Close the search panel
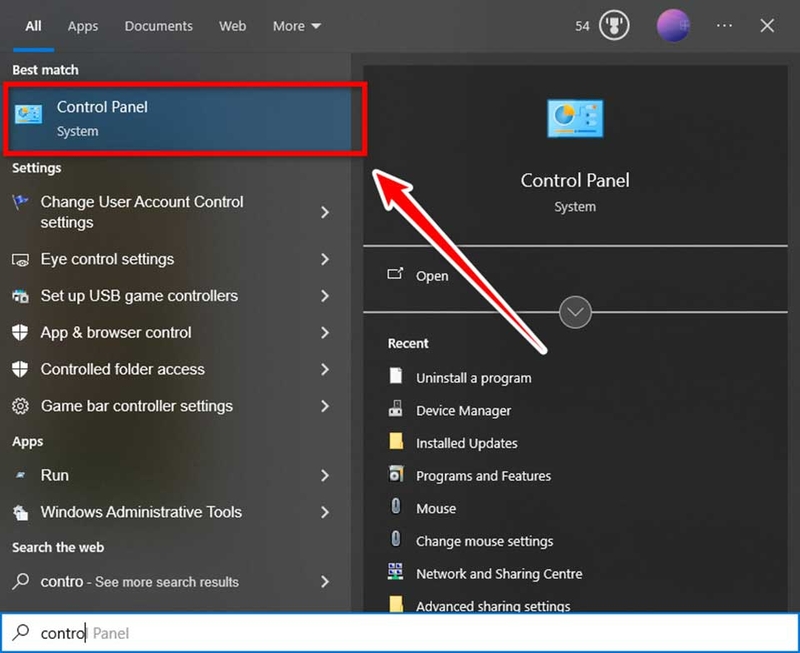Screen dimensions: 800x653 767,26
